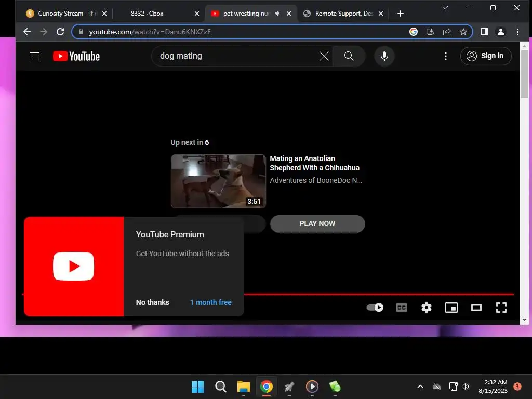Dismiss Premium offer with No thanks
532x399 pixels.
click(x=152, y=302)
